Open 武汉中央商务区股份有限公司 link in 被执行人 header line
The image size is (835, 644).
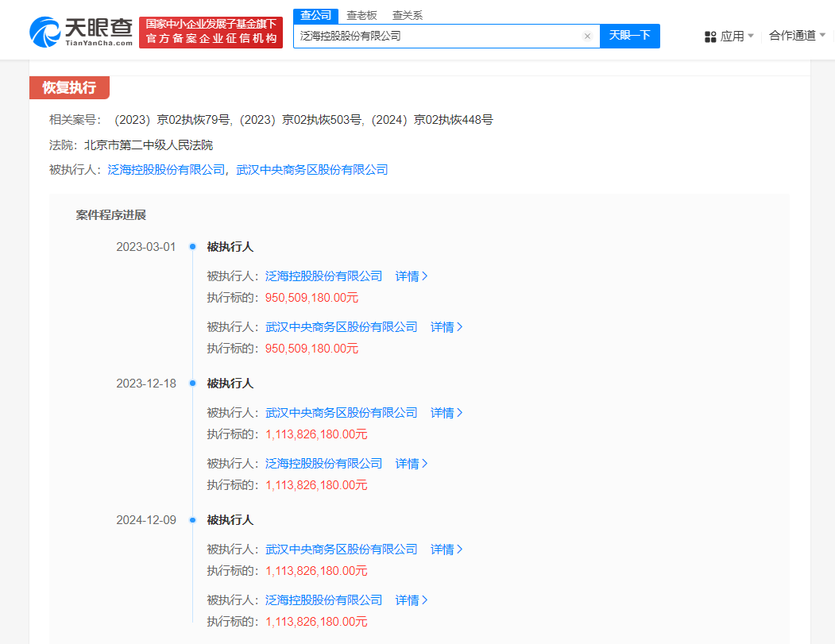[312, 170]
